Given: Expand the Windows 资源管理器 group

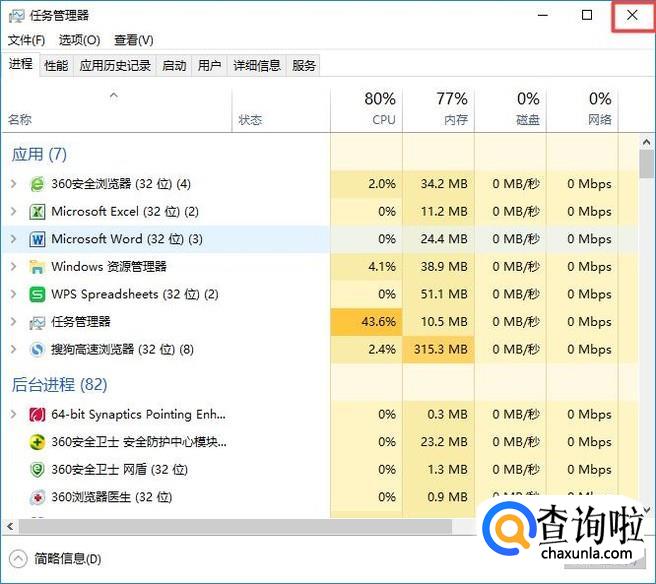Looking at the screenshot, I should (x=13, y=266).
